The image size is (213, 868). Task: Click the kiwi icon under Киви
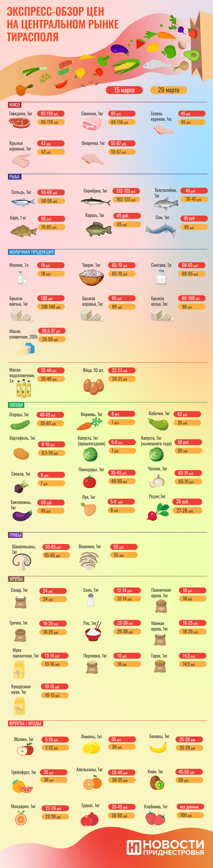157,783
